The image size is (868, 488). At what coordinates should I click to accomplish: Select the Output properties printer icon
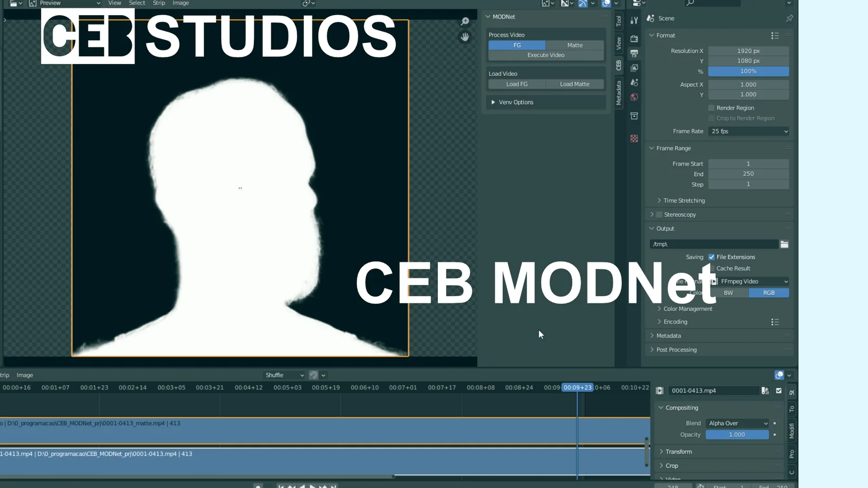click(634, 53)
